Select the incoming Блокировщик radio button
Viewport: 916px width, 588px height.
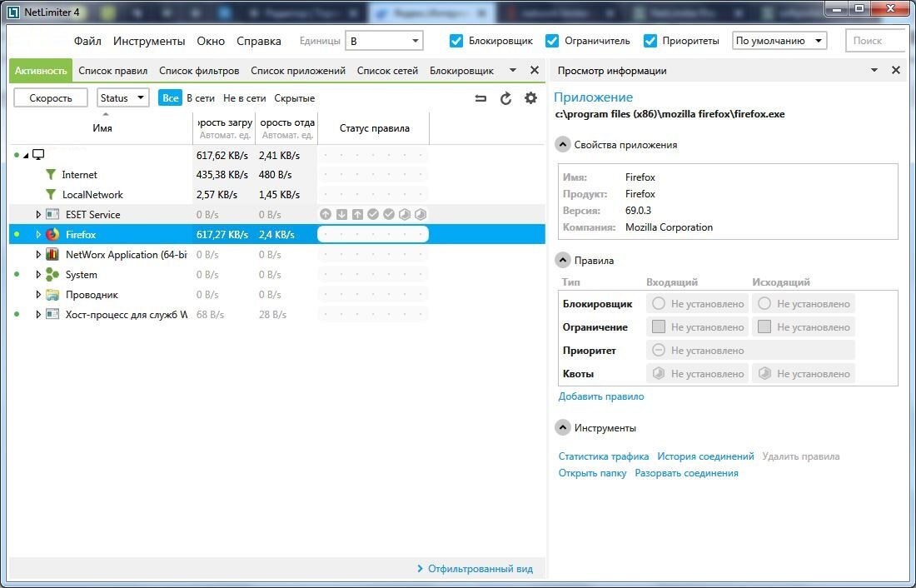(x=659, y=303)
